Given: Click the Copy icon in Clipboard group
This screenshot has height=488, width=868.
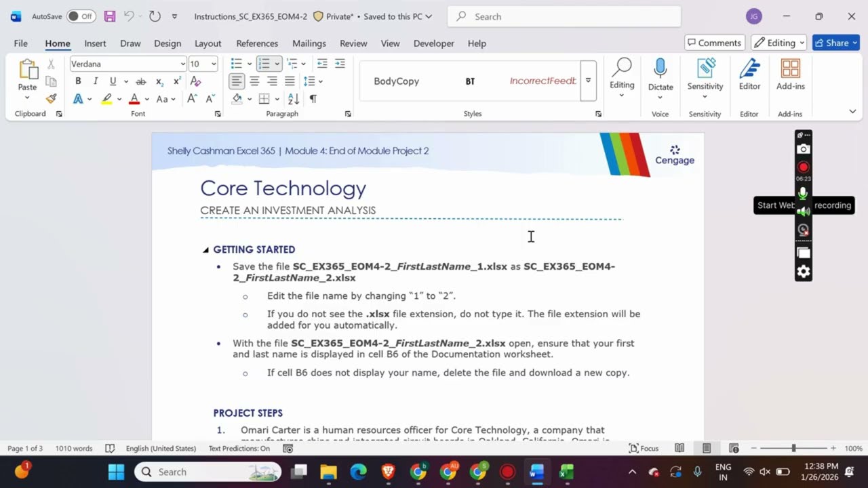Looking at the screenshot, I should pyautogui.click(x=51, y=81).
